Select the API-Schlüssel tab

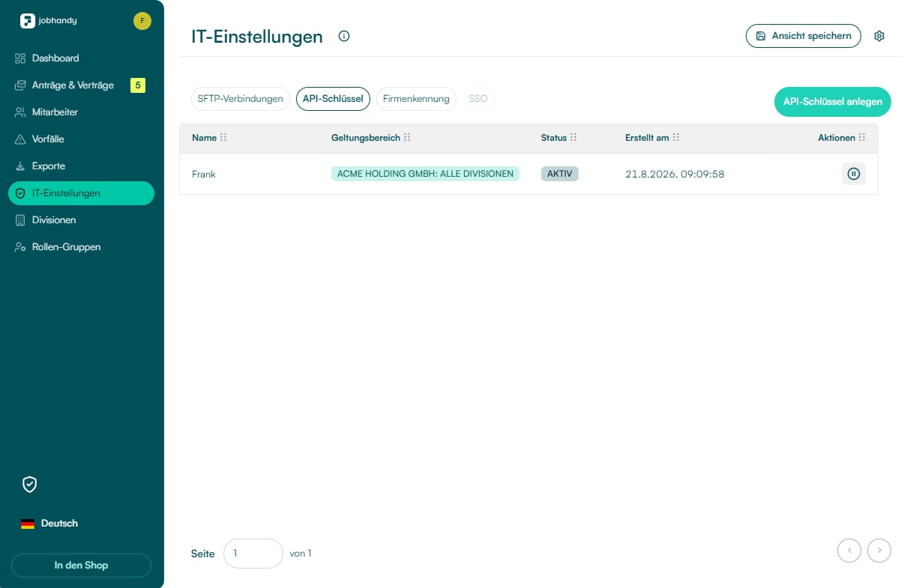click(x=333, y=99)
